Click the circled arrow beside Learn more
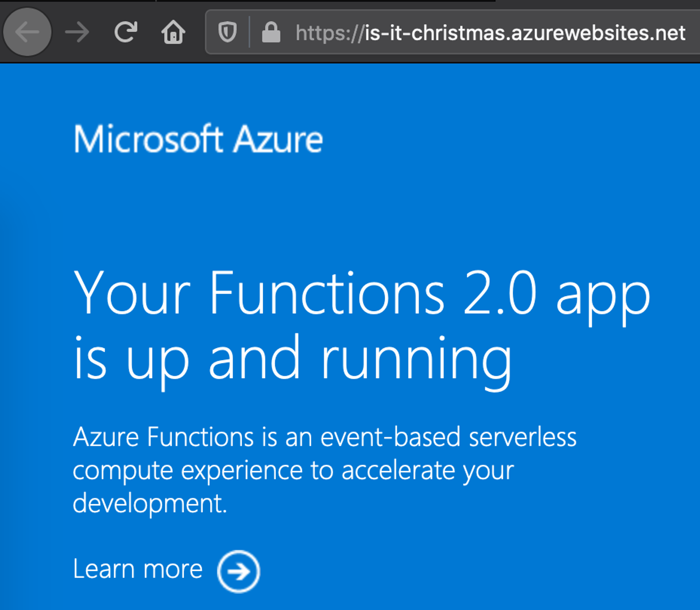Image resolution: width=700 pixels, height=610 pixels. coord(238,571)
